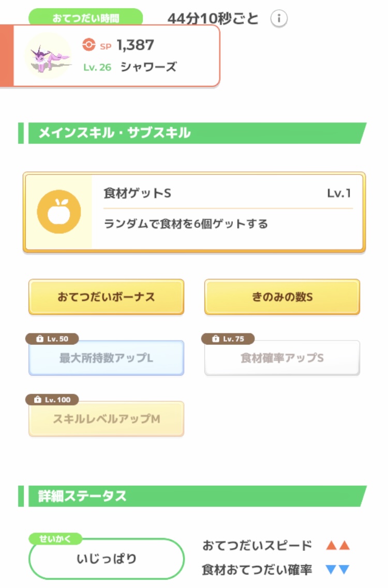388x588 pixels.
Task: Tap locked 最大所持数アップL sub skill
Action: 106,358
